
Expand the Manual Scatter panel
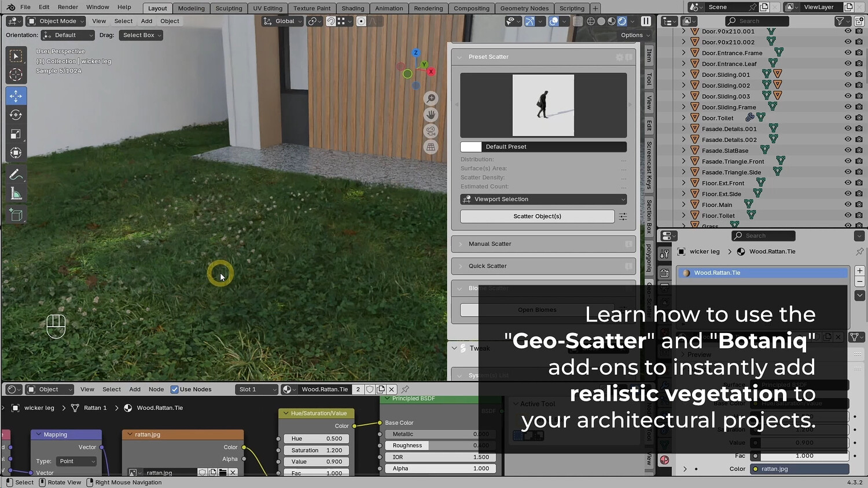pyautogui.click(x=543, y=244)
